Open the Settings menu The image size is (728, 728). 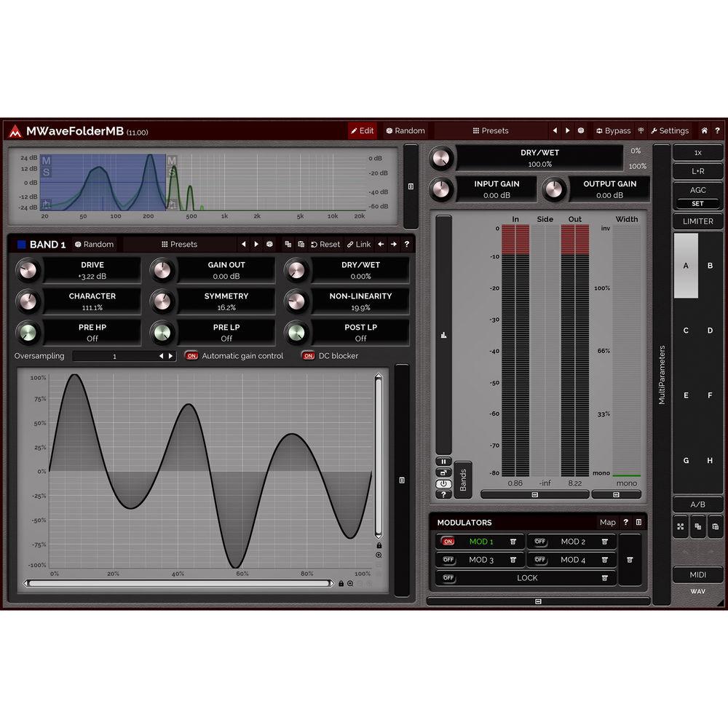[x=669, y=131]
